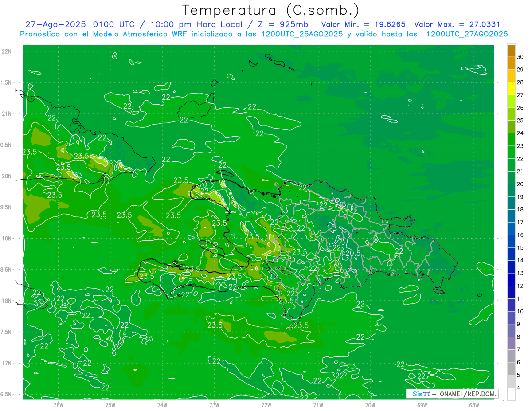This screenshot has height=411, width=532.
Task: Pick the dark orange swatch above 30
Action: [x=511, y=51]
